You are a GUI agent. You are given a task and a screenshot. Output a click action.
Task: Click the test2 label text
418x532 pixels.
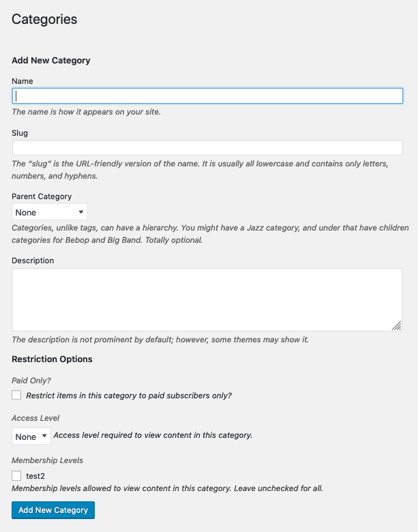35,476
